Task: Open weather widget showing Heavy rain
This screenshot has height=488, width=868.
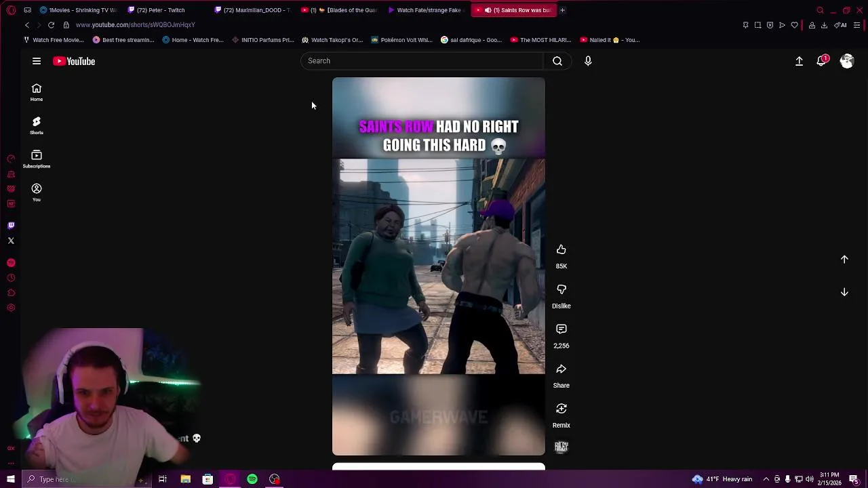Action: click(x=722, y=479)
